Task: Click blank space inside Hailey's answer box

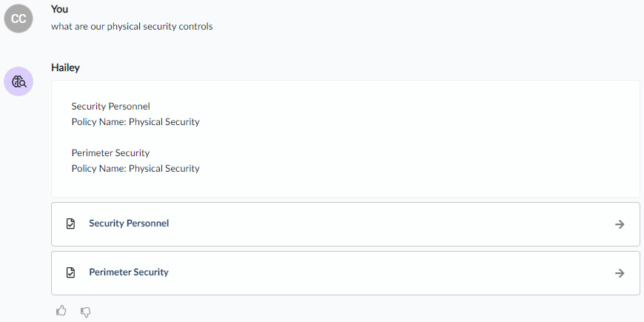Action: 411,139
